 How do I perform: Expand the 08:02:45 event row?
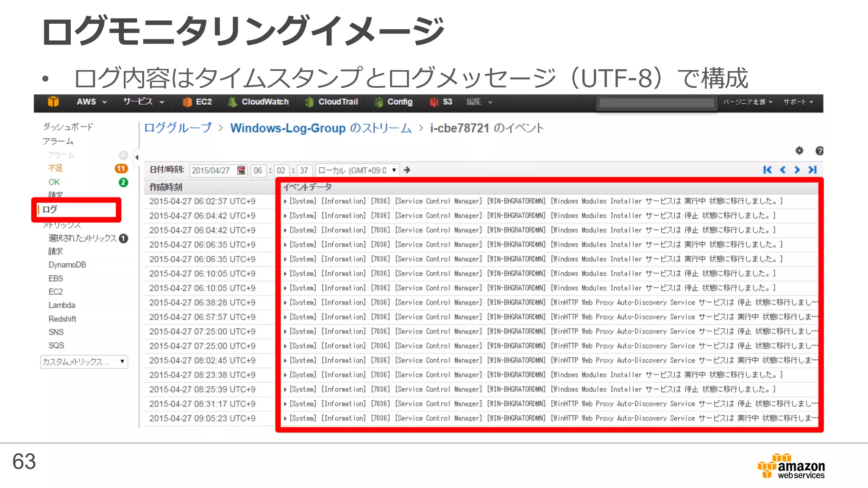pyautogui.click(x=285, y=360)
